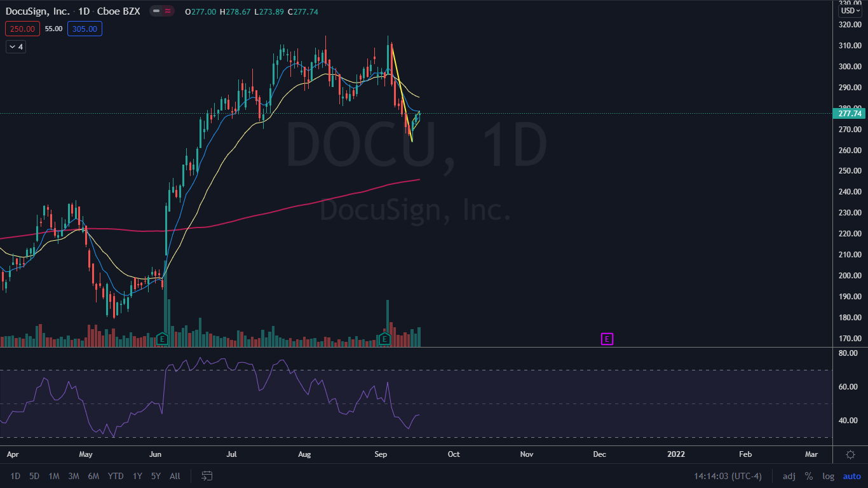Click the close price C277.74 value
Screen dimensions: 868x488
pyautogui.click(x=304, y=11)
